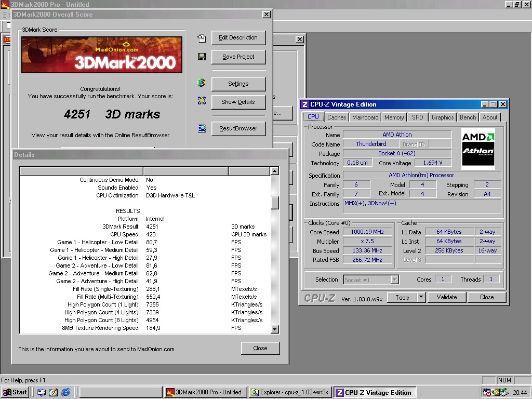Click the CPU-Z Tools button
This screenshot has height=399, width=532.
coord(402,298)
